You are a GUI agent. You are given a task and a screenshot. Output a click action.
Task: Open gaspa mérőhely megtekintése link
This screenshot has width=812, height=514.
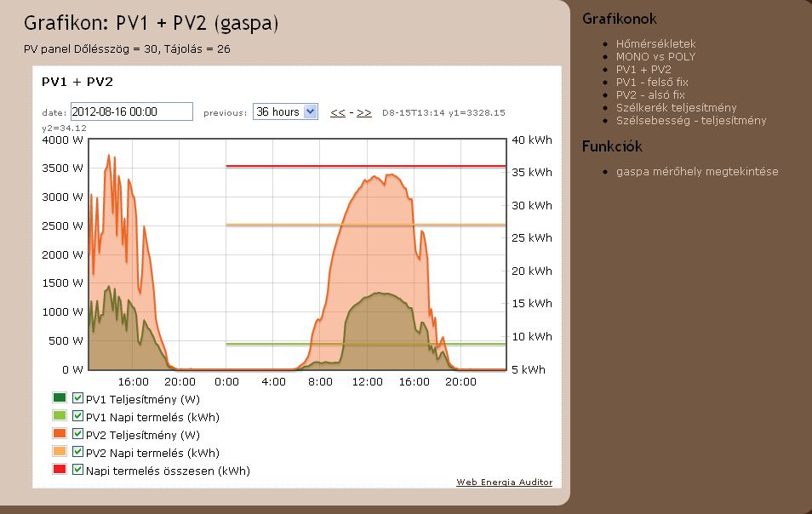pos(697,171)
